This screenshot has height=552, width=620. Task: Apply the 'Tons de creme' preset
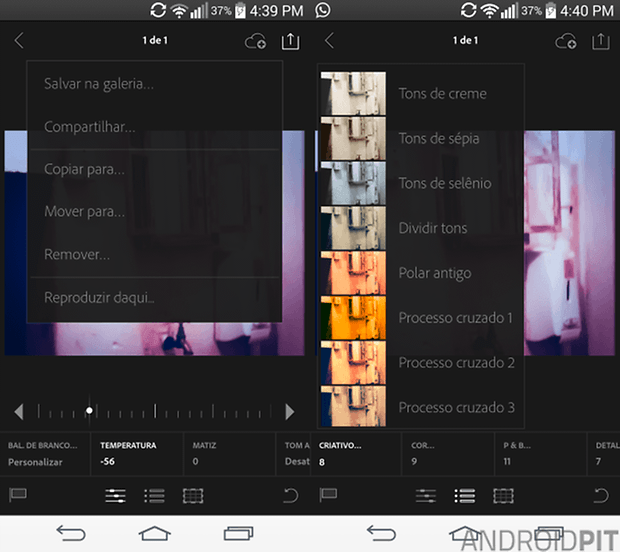click(x=422, y=94)
